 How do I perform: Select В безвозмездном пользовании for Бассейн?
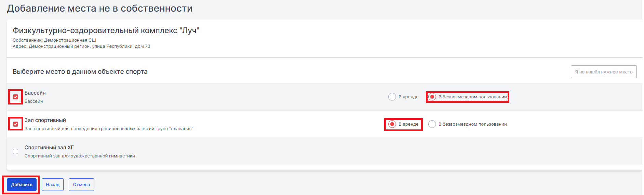tap(432, 97)
